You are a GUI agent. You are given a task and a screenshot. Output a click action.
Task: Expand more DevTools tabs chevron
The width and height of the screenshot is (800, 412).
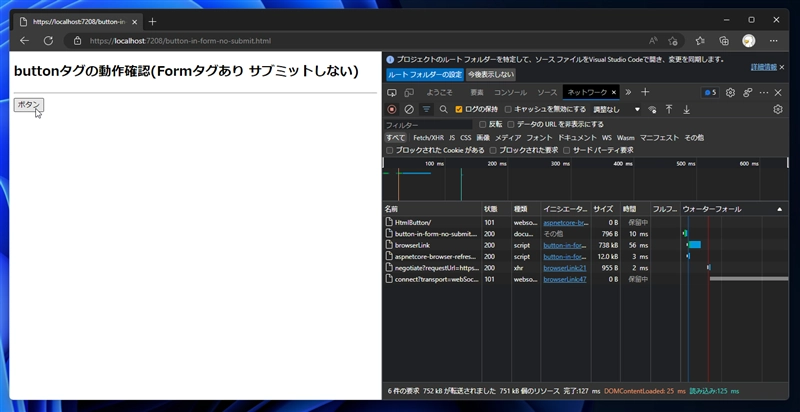[628, 92]
